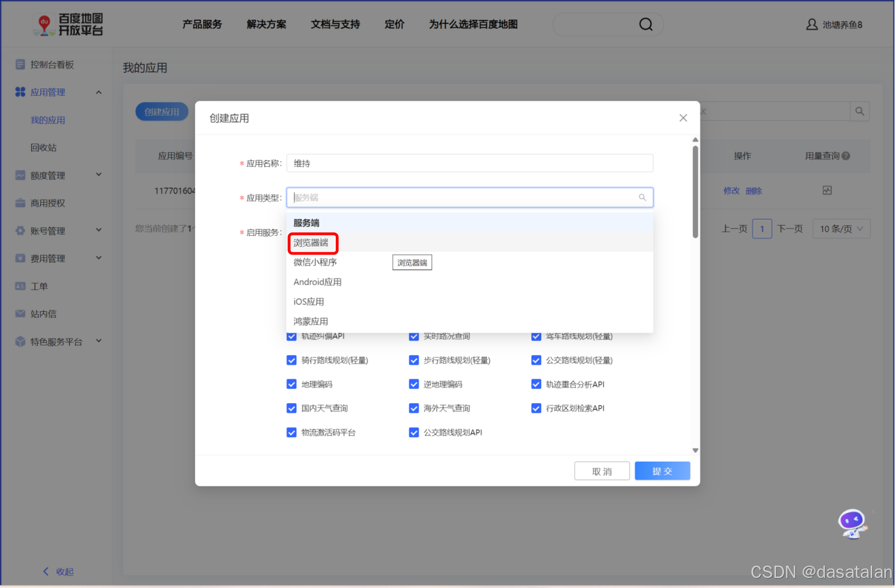Uncheck 步行路线规划(轻量) checkbox
895x588 pixels.
[414, 360]
